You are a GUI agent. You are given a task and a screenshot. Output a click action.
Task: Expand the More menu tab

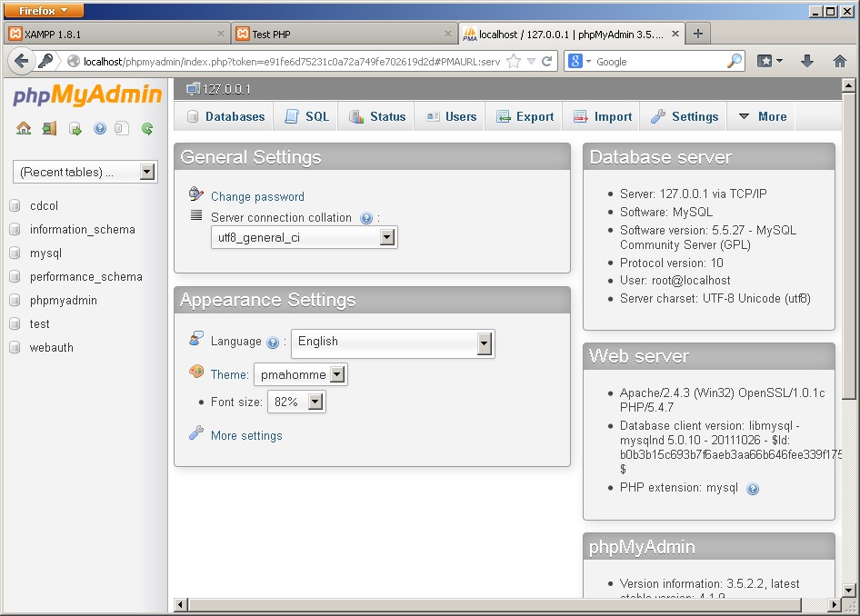click(x=763, y=116)
